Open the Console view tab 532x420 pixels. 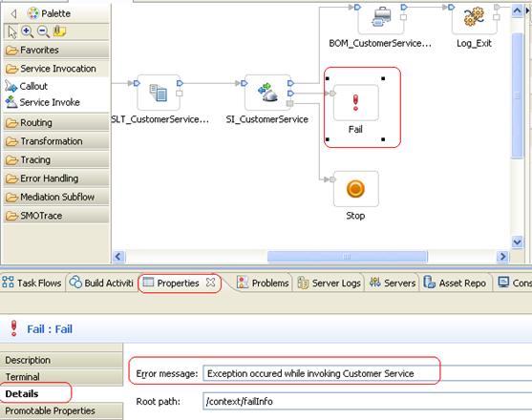pyautogui.click(x=515, y=283)
